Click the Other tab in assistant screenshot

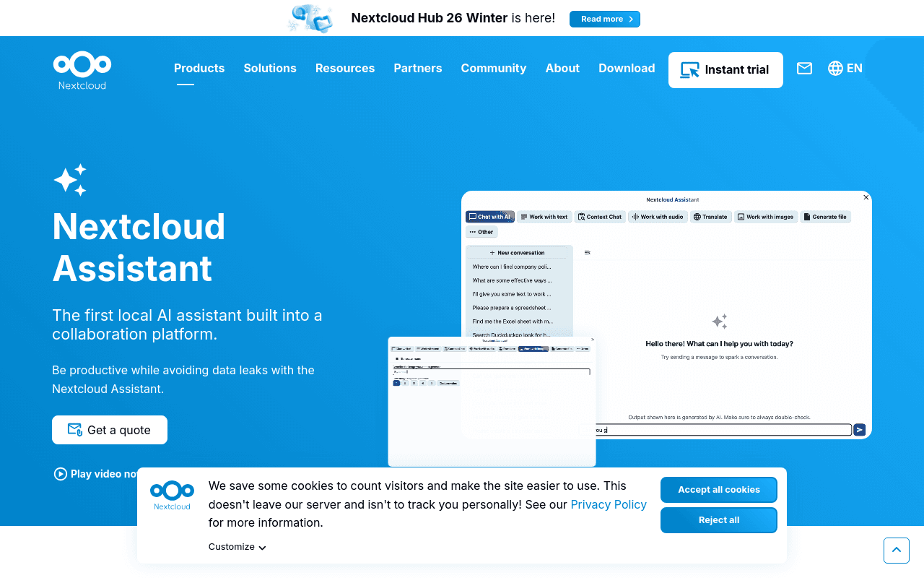click(481, 232)
